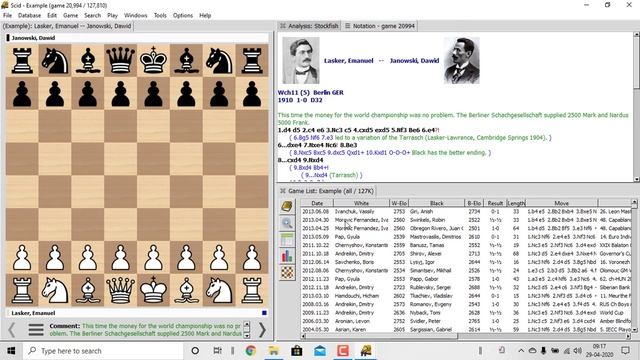This screenshot has width=640, height=360.
Task: Open the volume icon in system tray
Action: pos(577,351)
